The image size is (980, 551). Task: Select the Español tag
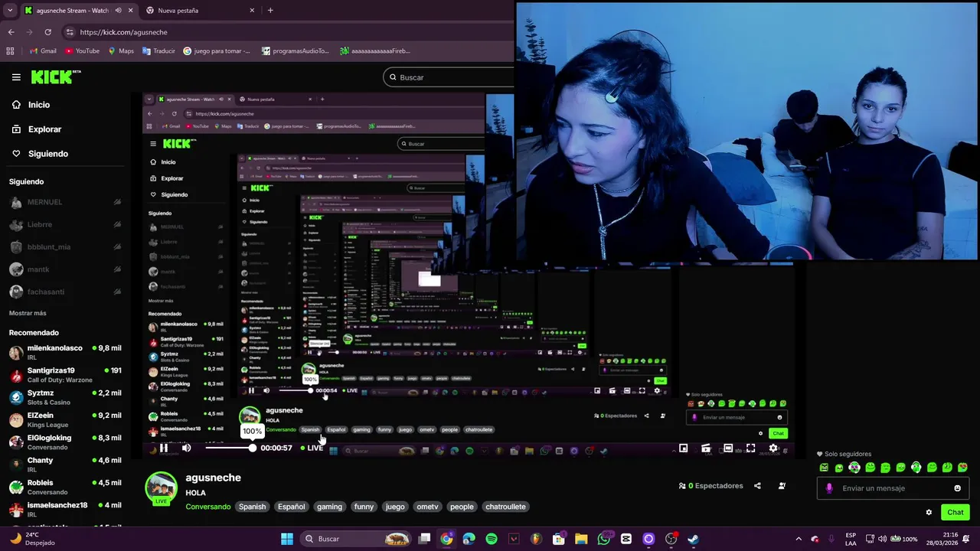pos(291,507)
